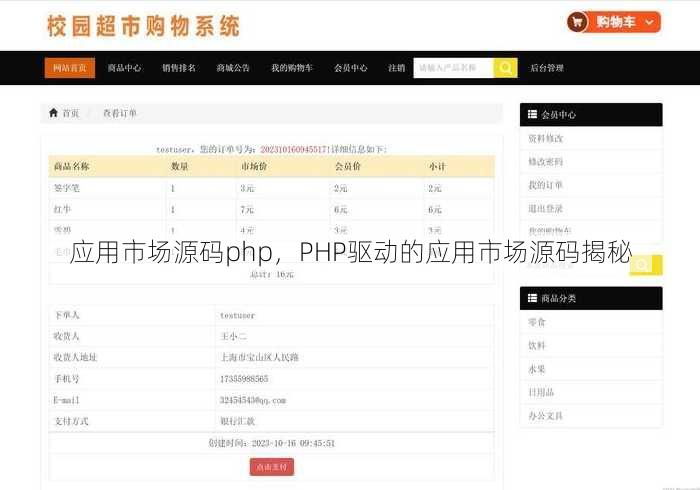Image resolution: width=700 pixels, height=490 pixels.
Task: Open 商城公告 navigation item
Action: 233,68
